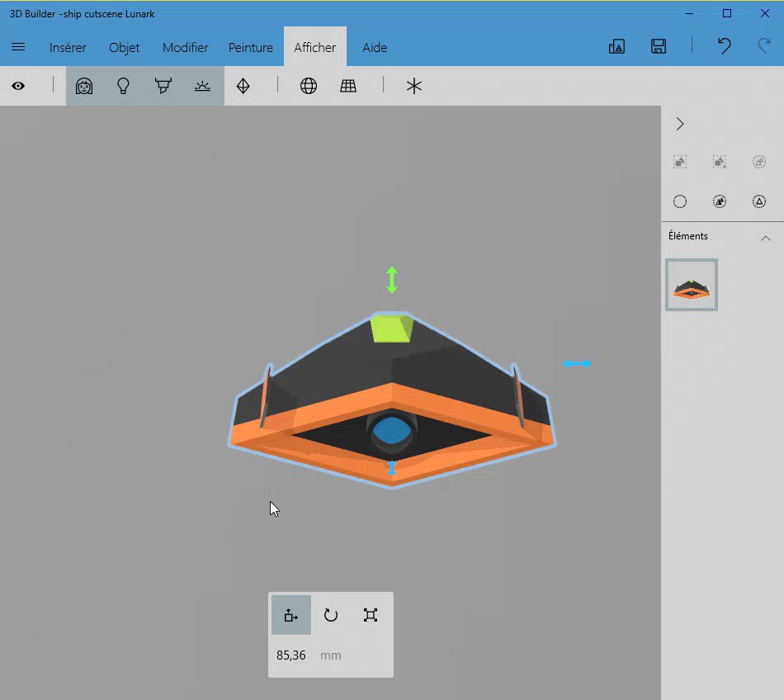Screen dimensions: 784x700
Task: Select the Rotate tool in bottom panel
Action: click(x=330, y=615)
